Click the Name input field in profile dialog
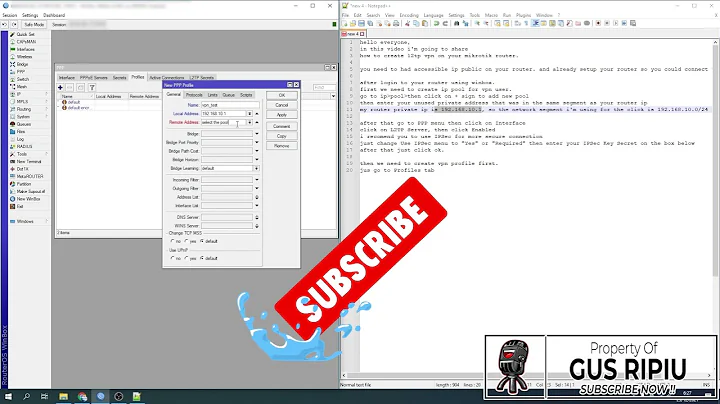This screenshot has height=404, width=720. click(x=230, y=105)
